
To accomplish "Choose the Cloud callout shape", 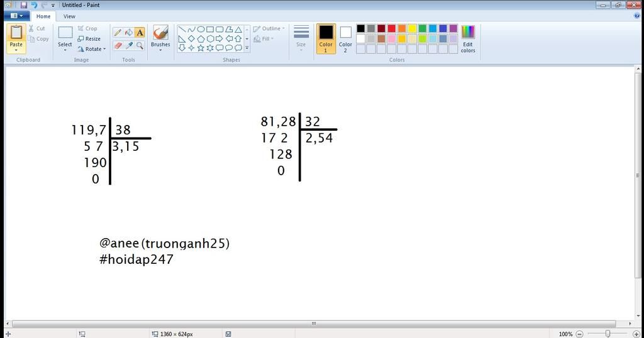I will point(238,48).
